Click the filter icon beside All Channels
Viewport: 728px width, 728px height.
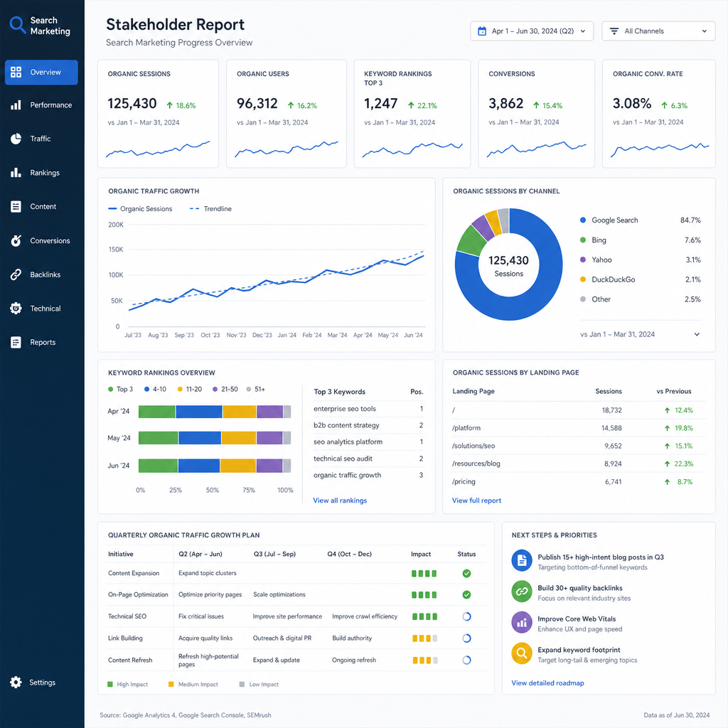point(614,31)
